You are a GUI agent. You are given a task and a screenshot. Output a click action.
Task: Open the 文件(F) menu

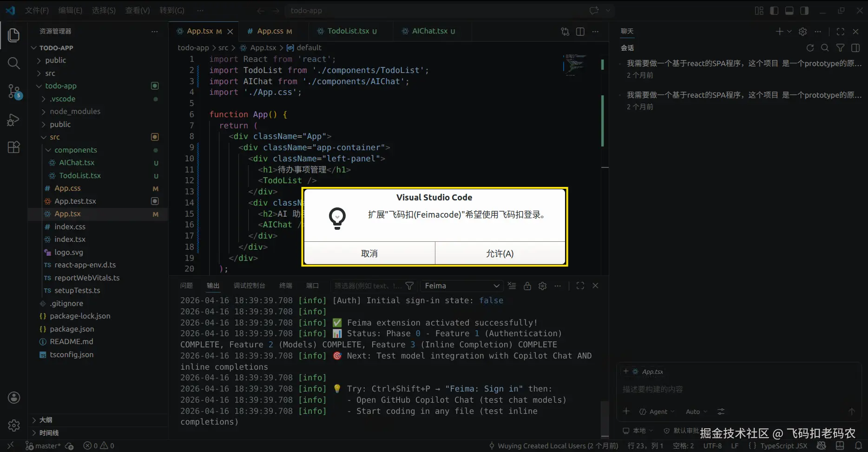point(37,11)
